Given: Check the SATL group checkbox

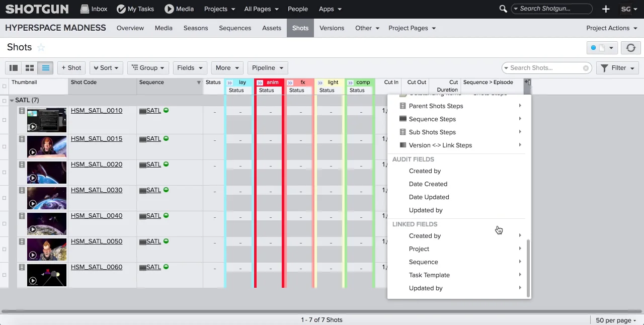Looking at the screenshot, I should 5,101.
